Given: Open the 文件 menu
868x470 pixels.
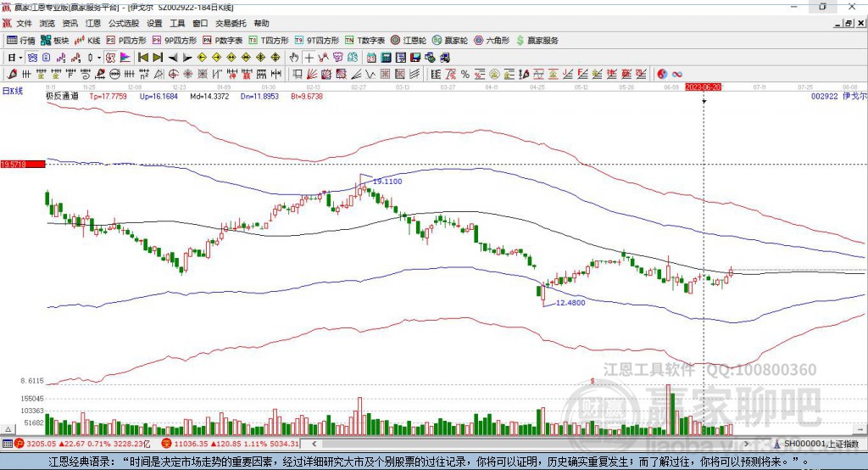Looking at the screenshot, I should pos(25,23).
